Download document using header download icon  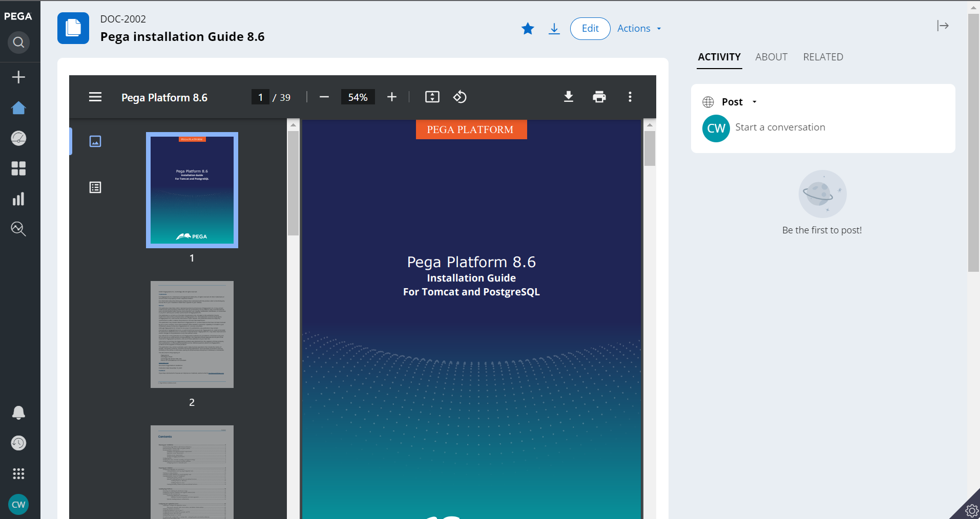554,29
